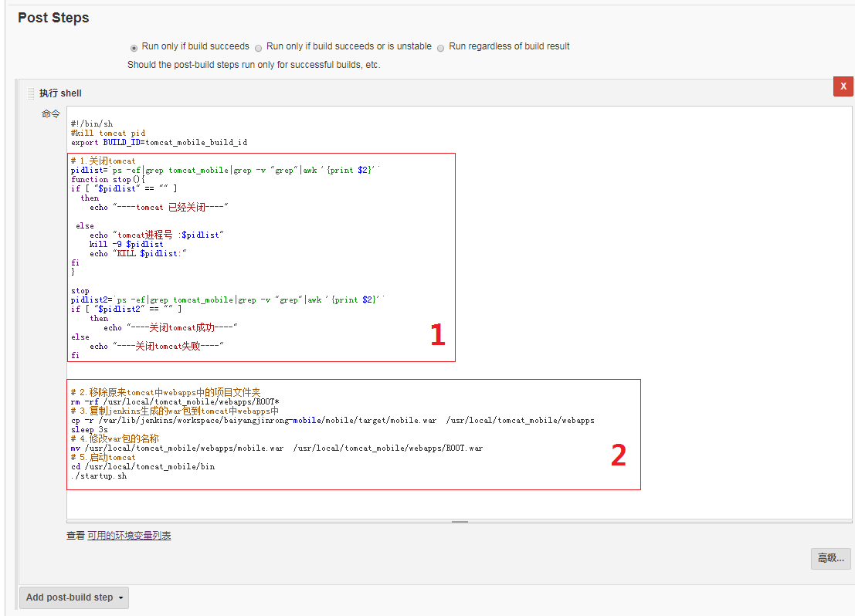Delete the shell step with red X

(x=843, y=86)
